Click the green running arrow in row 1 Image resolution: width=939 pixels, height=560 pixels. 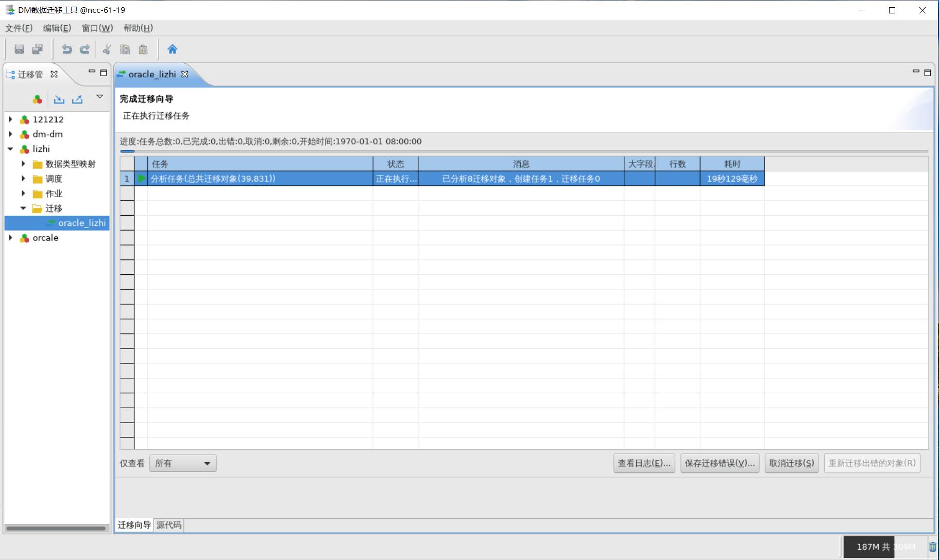141,179
